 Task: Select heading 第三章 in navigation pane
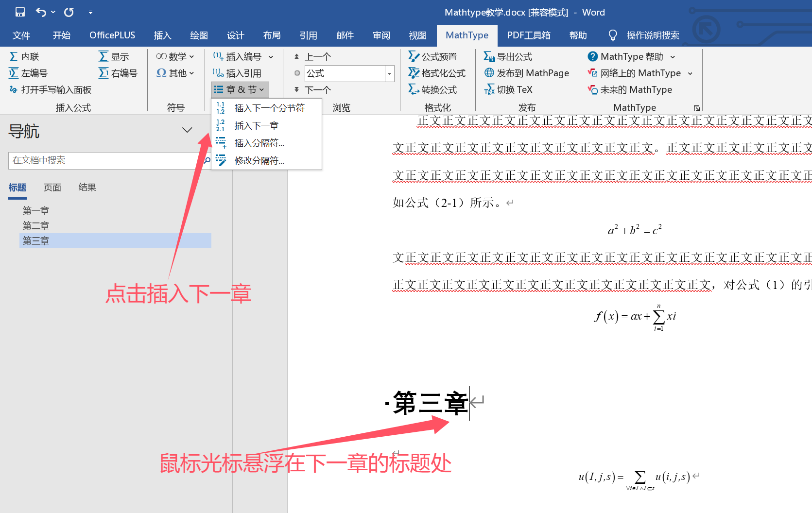click(115, 241)
